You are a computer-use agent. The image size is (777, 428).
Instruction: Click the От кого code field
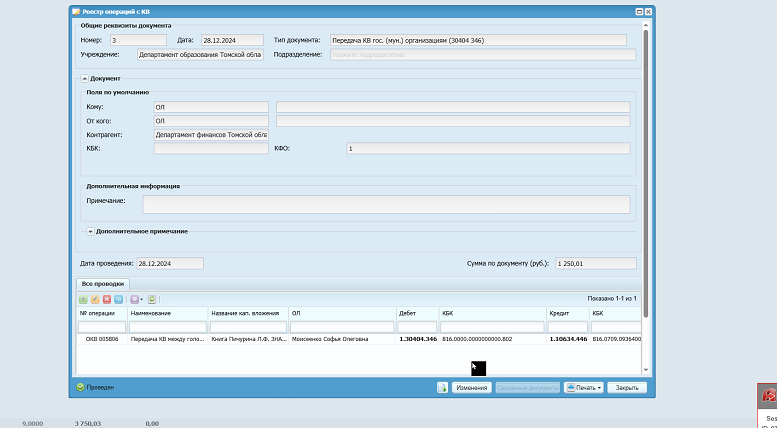211,121
